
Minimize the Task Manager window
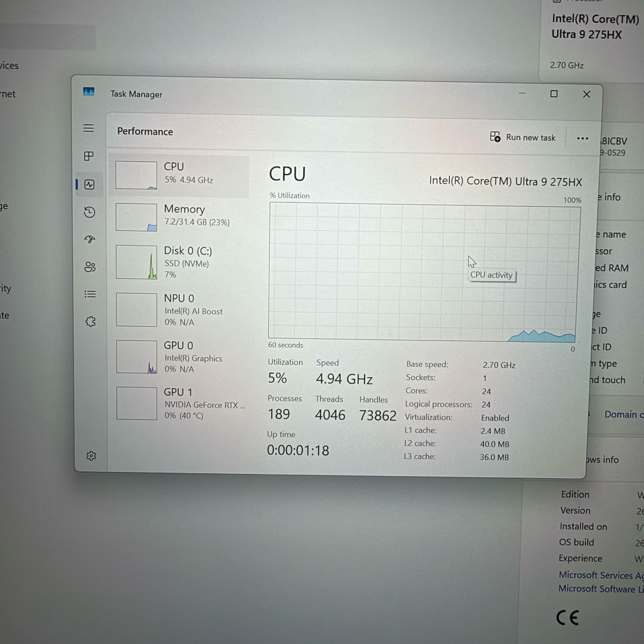pos(522,93)
